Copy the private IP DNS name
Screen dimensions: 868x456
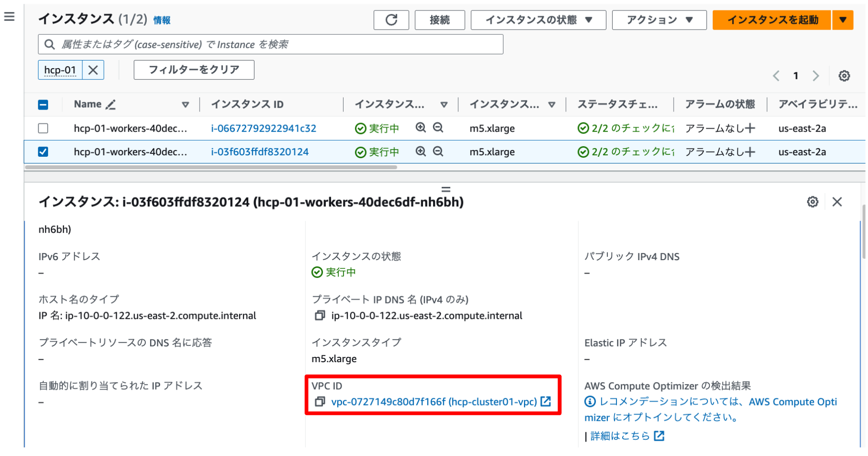(x=320, y=315)
